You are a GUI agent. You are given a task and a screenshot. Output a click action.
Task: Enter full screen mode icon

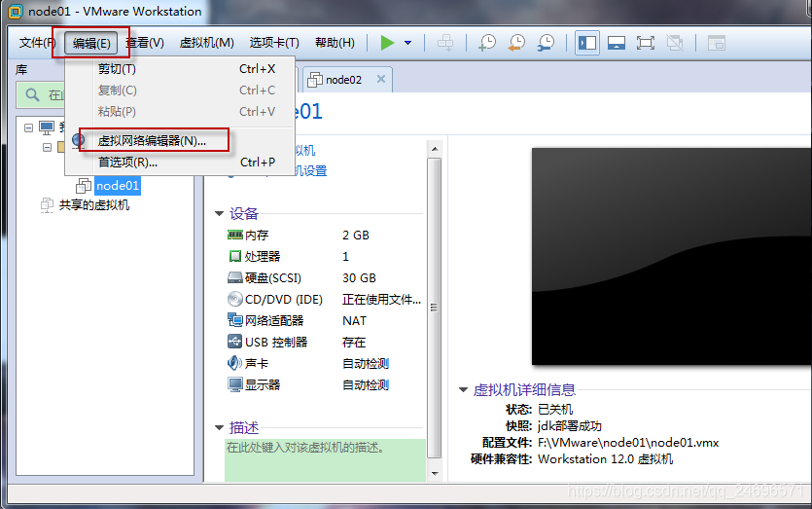[646, 43]
